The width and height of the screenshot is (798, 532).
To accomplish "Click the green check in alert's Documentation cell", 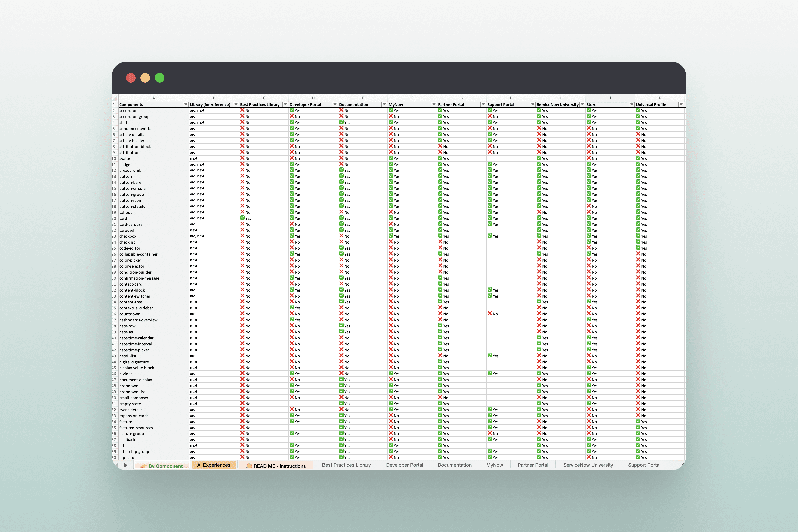I will pos(342,122).
